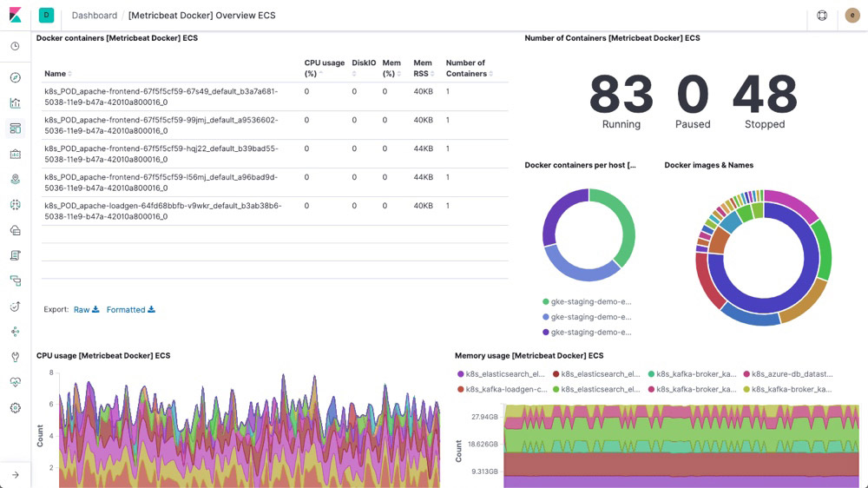Click the 48 Stopped metric
This screenshot has width=868, height=488.
click(765, 102)
